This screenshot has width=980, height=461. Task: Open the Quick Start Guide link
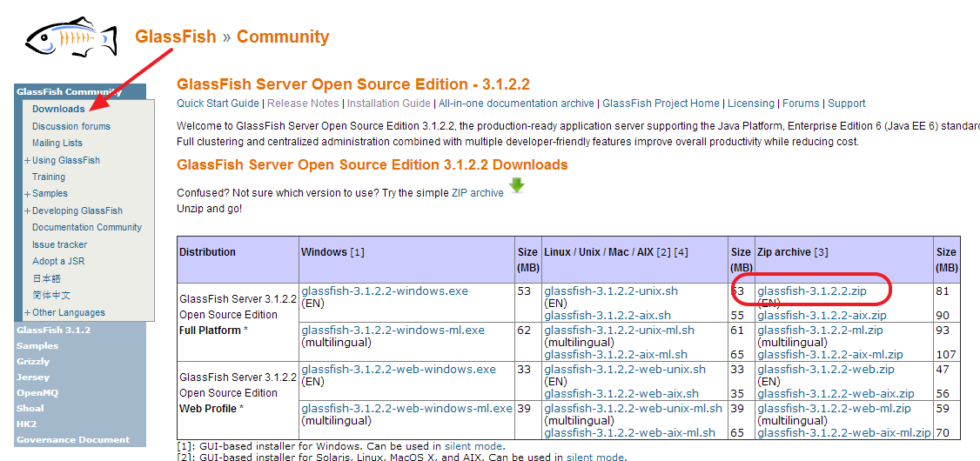click(218, 104)
